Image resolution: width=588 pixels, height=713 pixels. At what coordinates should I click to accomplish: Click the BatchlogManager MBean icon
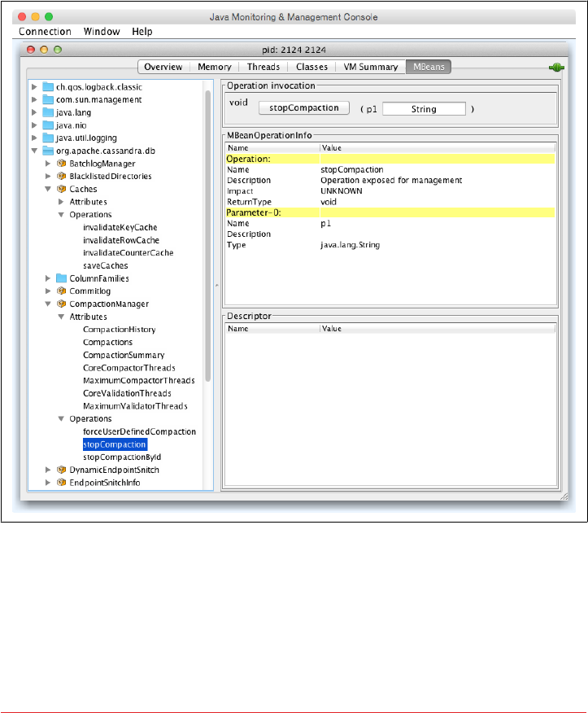tap(61, 164)
